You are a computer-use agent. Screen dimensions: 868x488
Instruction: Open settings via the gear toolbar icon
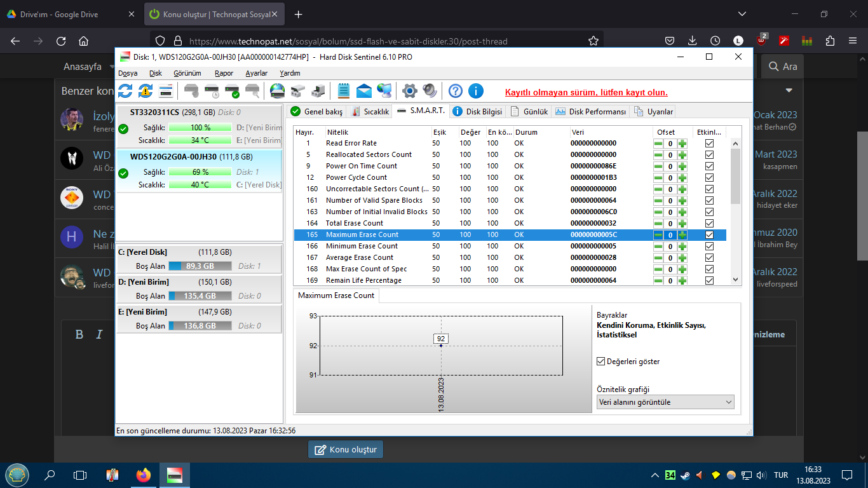click(x=410, y=91)
